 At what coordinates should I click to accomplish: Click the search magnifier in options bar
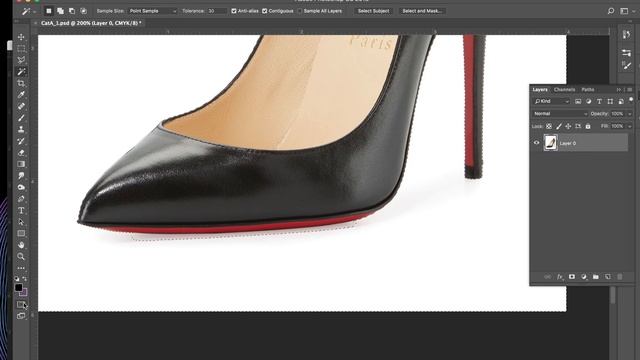(611, 11)
